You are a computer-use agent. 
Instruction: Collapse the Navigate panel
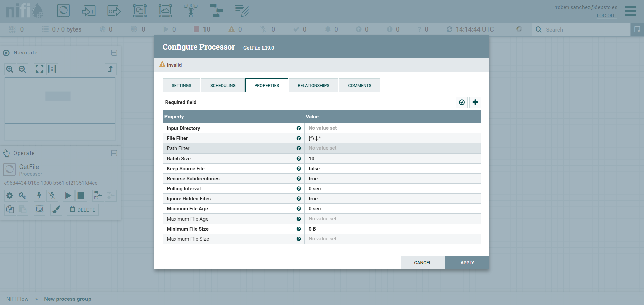pos(114,53)
